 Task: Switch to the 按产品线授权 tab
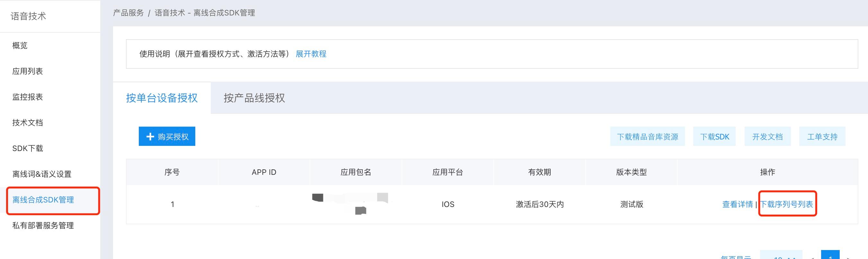[x=254, y=98]
